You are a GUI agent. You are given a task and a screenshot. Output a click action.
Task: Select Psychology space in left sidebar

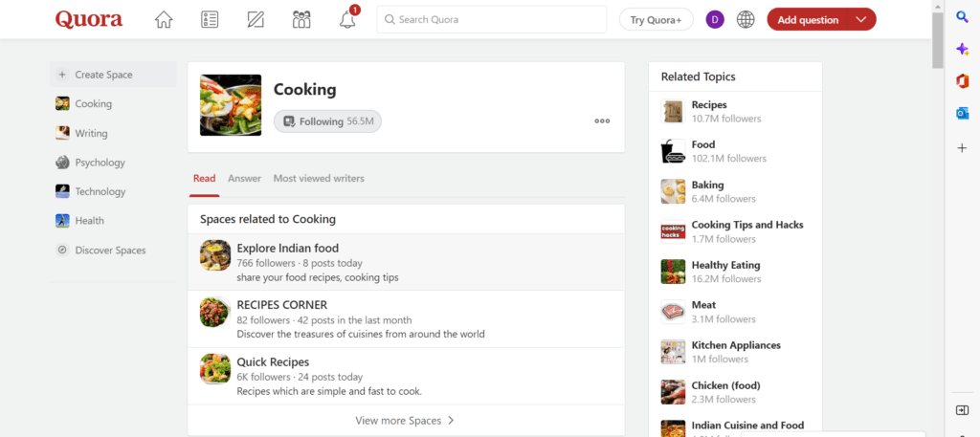[x=100, y=163]
